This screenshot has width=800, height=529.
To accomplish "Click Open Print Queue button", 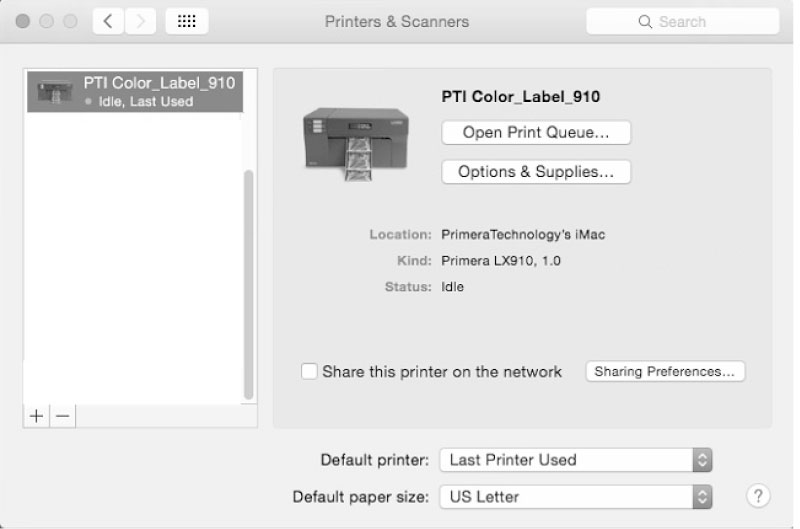I will point(536,133).
